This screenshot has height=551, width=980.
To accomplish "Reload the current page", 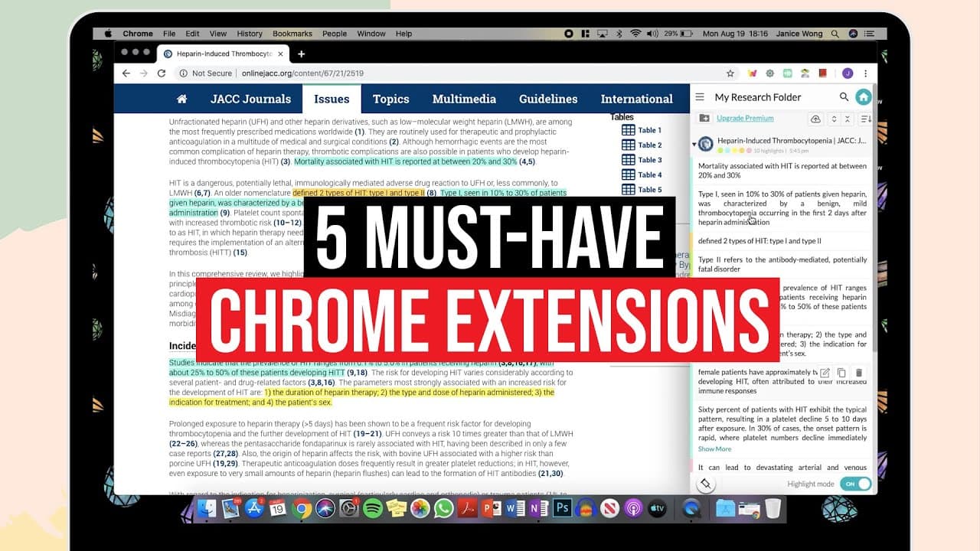I will pos(162,73).
